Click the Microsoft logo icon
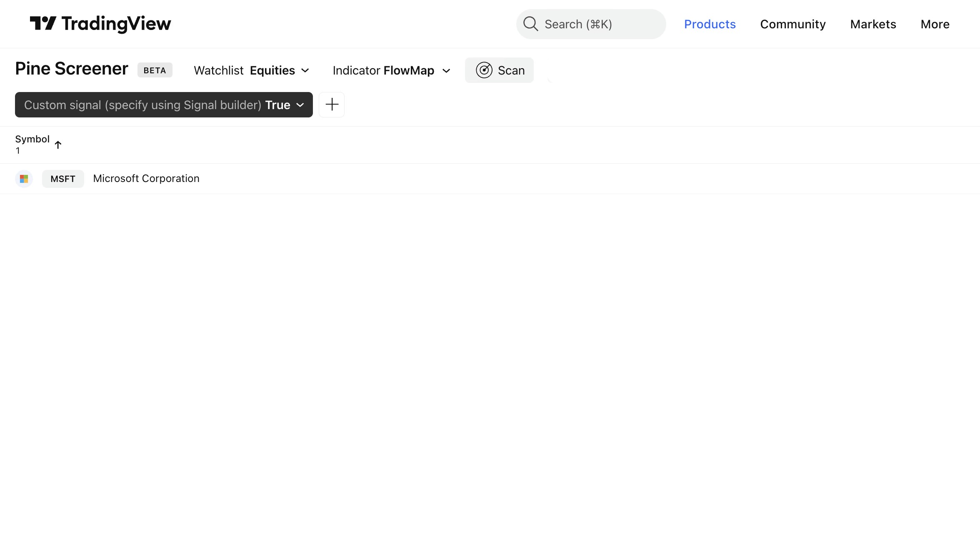Screen dimensions: 980x558 click(x=24, y=179)
